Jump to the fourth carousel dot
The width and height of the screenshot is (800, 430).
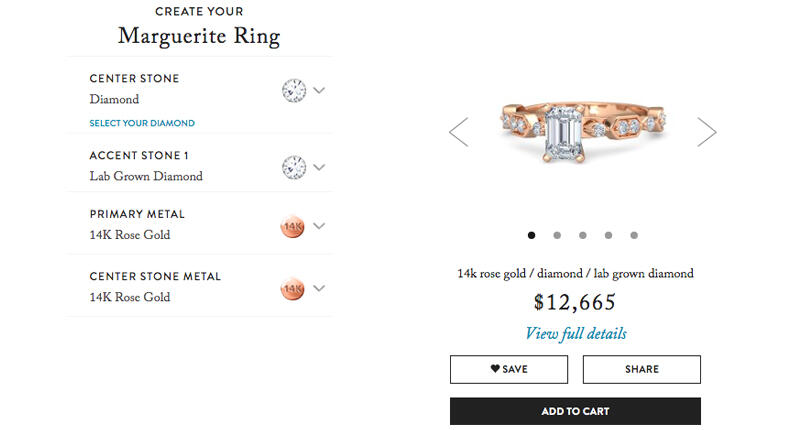608,236
